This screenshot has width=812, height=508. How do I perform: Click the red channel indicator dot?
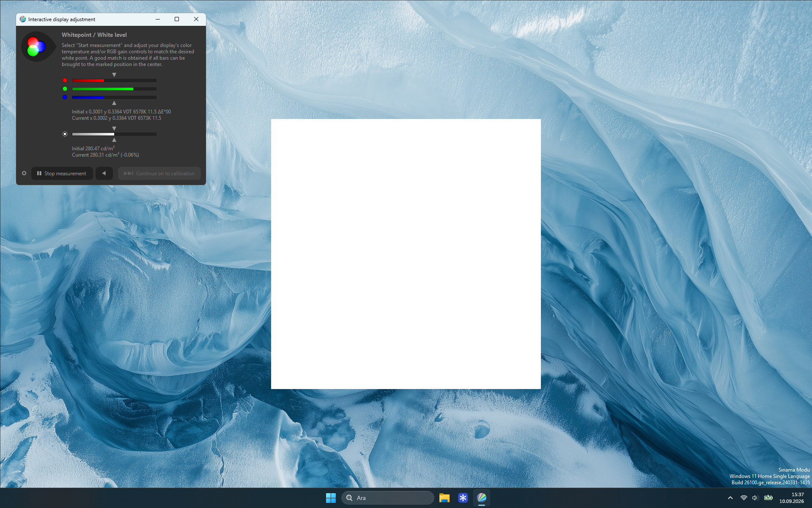(x=65, y=80)
